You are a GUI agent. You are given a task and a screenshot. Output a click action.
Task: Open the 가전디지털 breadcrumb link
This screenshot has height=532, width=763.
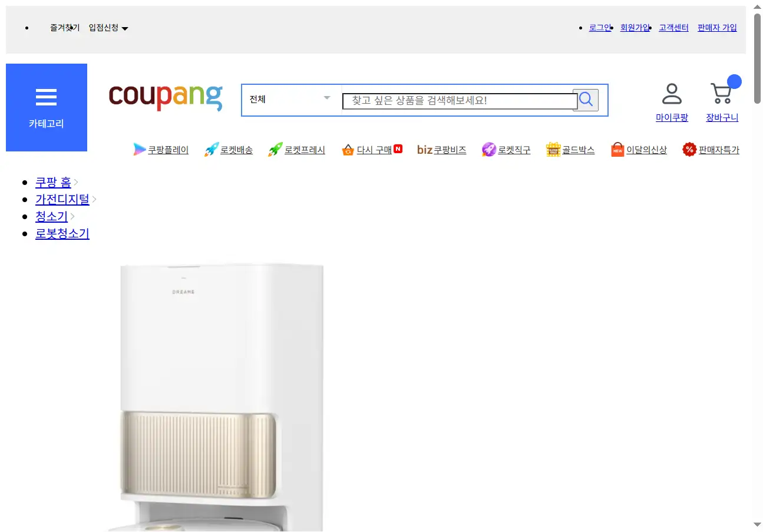(62, 199)
